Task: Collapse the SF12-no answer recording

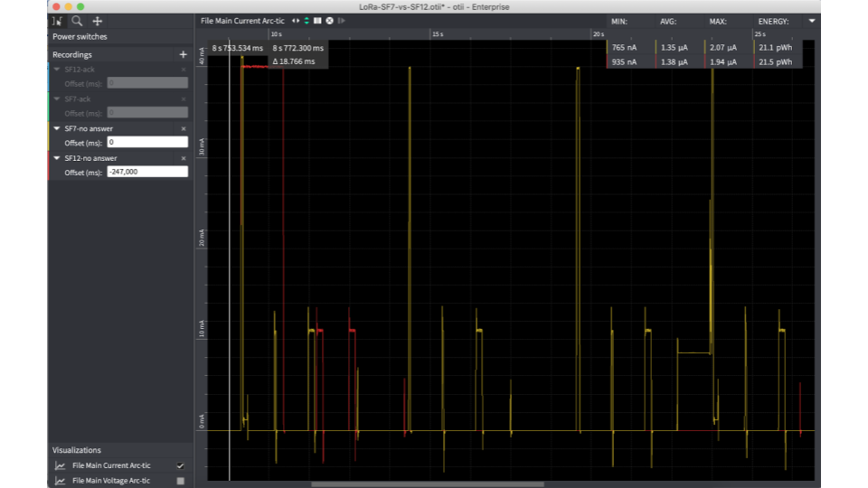Action: point(56,157)
